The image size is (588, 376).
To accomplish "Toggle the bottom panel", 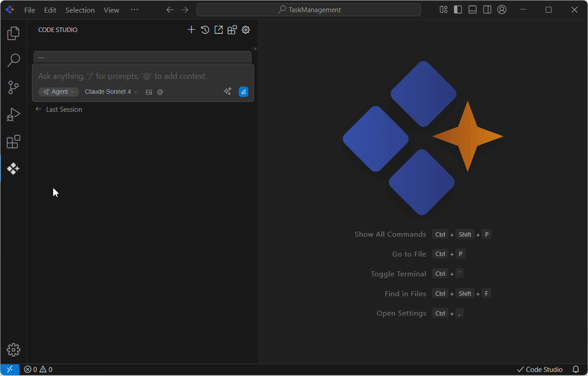I will 473,10.
